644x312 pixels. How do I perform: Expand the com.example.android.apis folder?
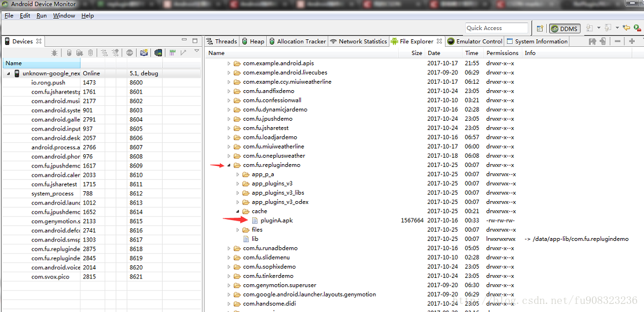(229, 63)
